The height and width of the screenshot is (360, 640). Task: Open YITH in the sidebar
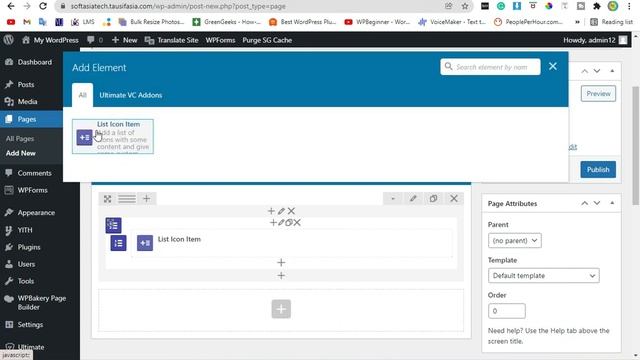pyautogui.click(x=24, y=230)
